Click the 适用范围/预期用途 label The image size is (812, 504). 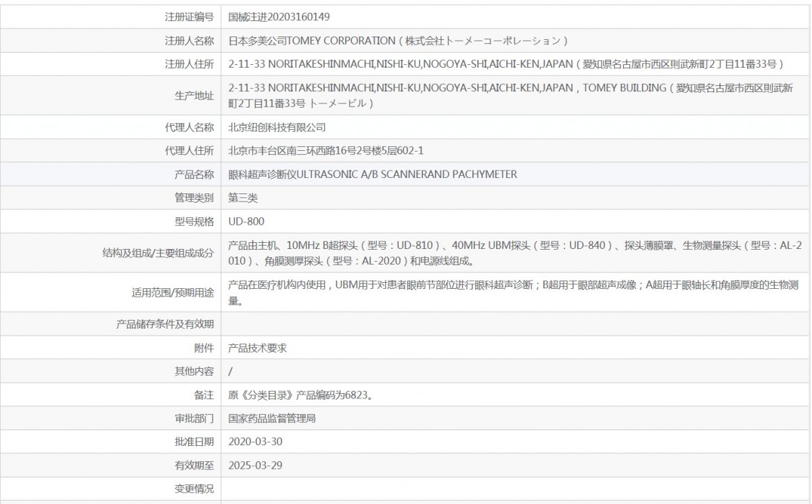click(x=173, y=293)
